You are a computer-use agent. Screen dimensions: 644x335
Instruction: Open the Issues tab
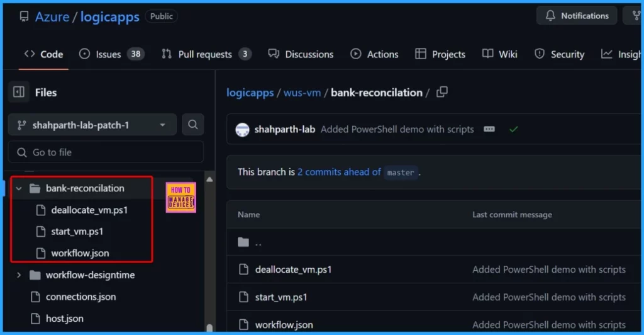pos(112,54)
